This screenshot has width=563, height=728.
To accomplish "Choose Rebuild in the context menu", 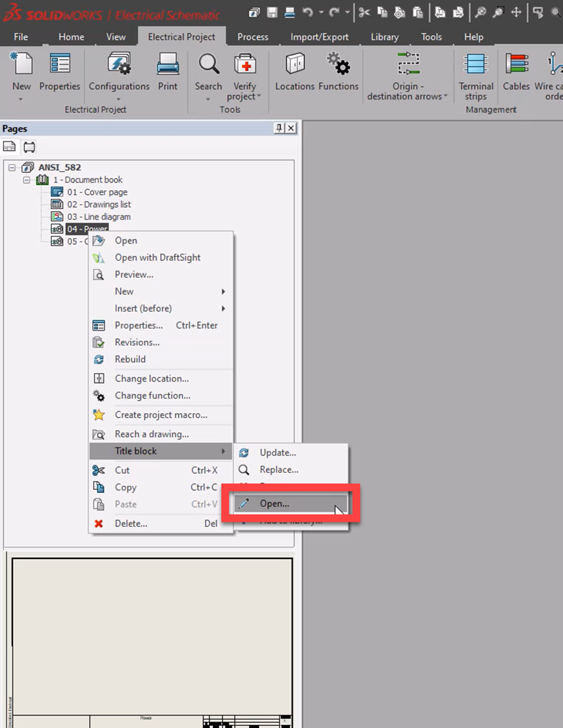I will click(x=161, y=359).
